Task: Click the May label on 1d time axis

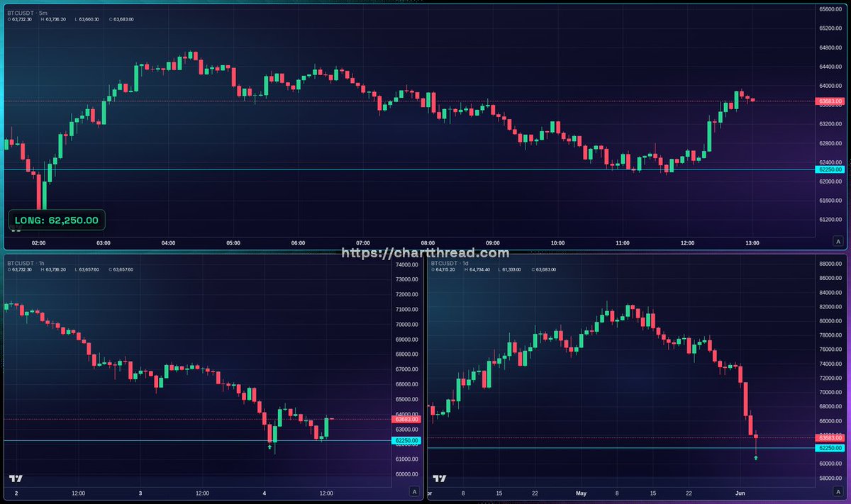Action: coord(582,493)
